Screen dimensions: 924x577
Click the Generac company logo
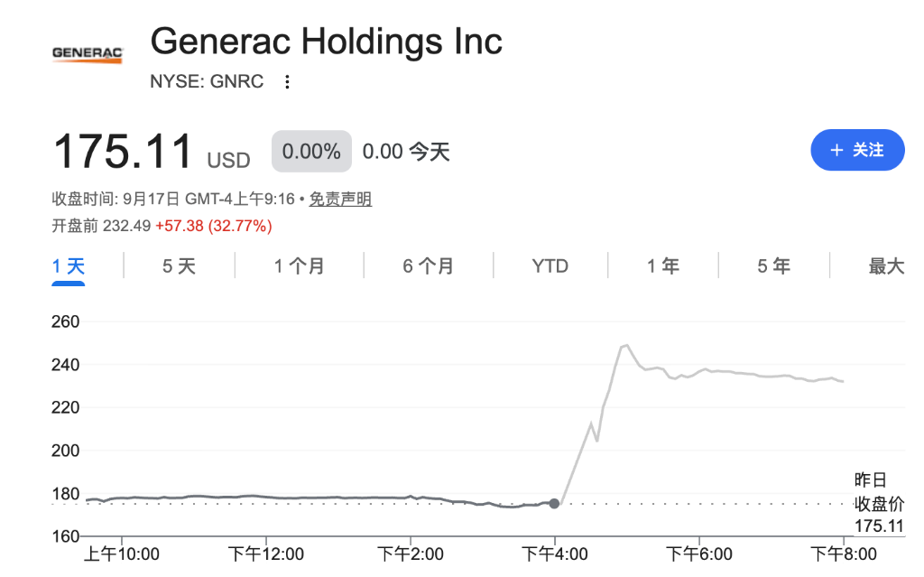(x=88, y=54)
